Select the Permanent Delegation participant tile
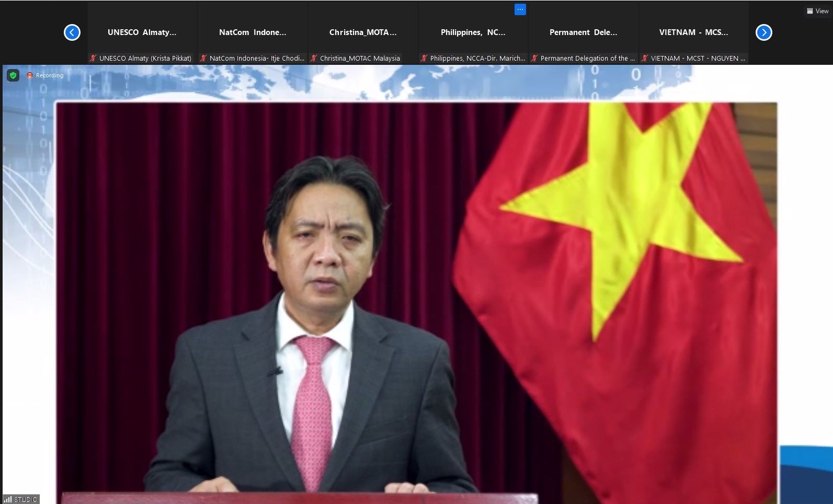Viewport: 833px width, 504px height. point(584,32)
